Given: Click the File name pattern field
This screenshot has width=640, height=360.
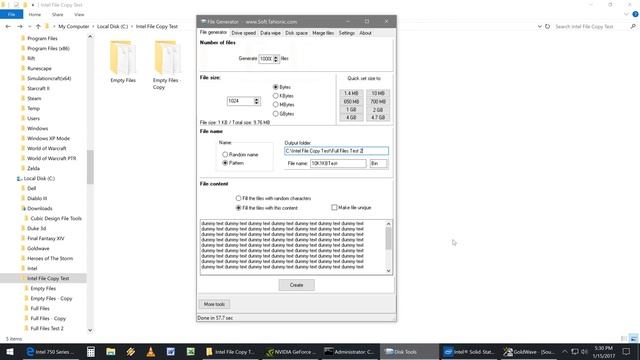Looking at the screenshot, I should tap(338, 163).
